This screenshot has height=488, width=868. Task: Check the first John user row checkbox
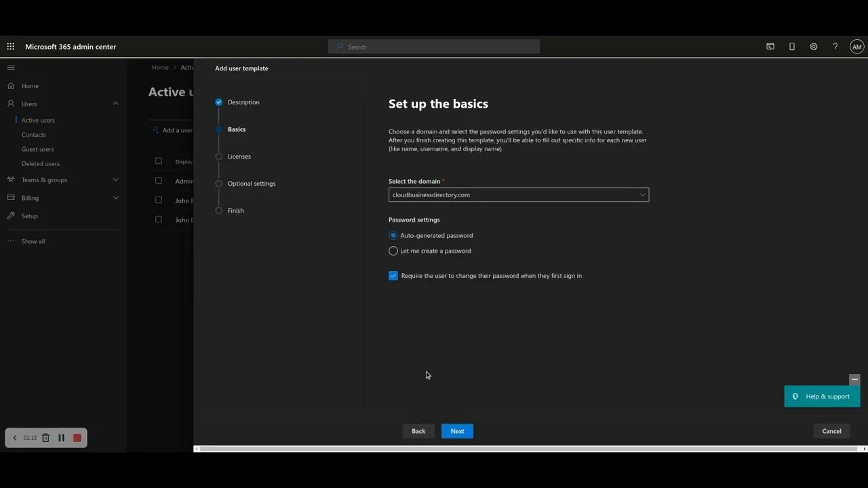pos(159,200)
